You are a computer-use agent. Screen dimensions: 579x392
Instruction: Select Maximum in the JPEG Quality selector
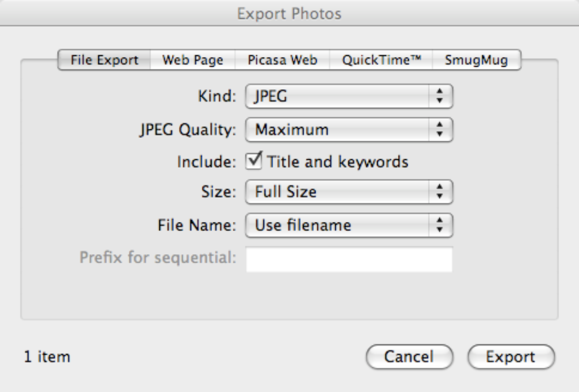(339, 129)
